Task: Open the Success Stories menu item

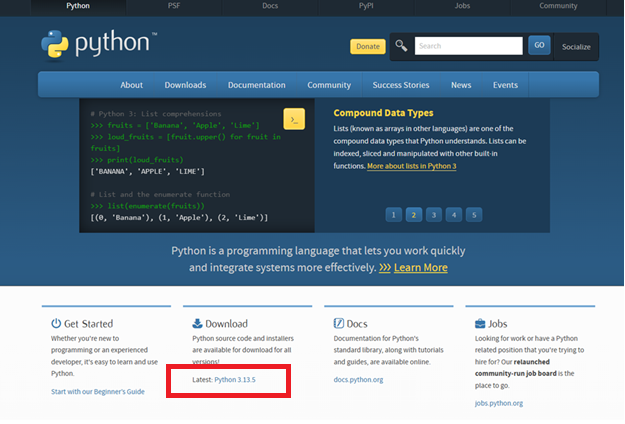Action: [400, 85]
